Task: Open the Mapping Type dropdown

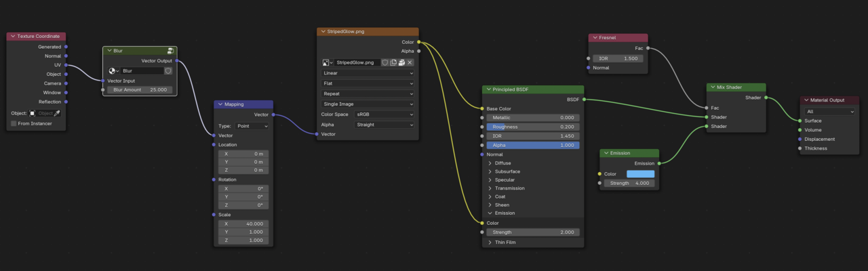Action: click(x=252, y=126)
